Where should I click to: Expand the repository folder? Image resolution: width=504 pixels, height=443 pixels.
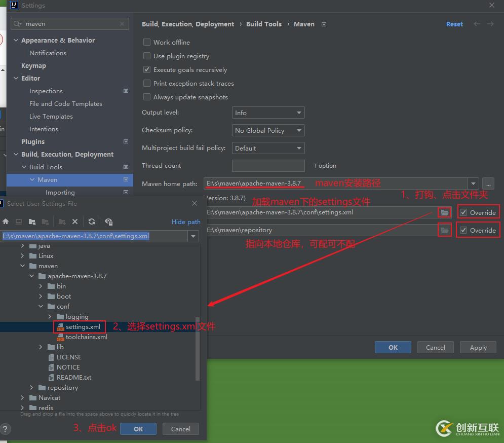pyautogui.click(x=31, y=387)
